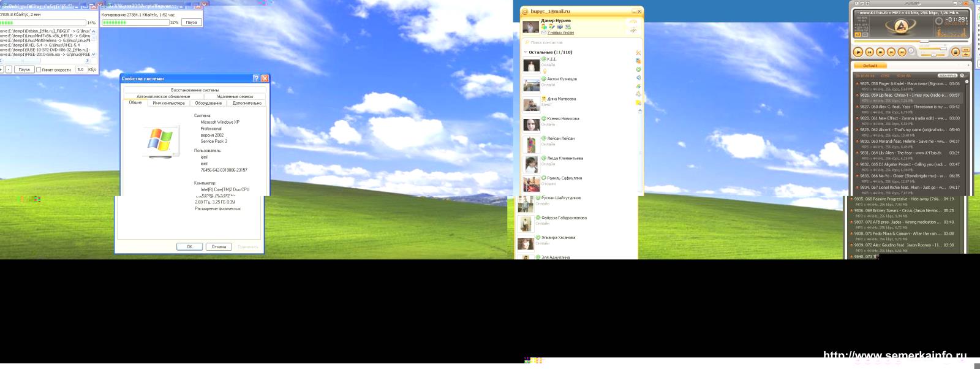Select track 9825 Finger & Kadel

(x=909, y=86)
